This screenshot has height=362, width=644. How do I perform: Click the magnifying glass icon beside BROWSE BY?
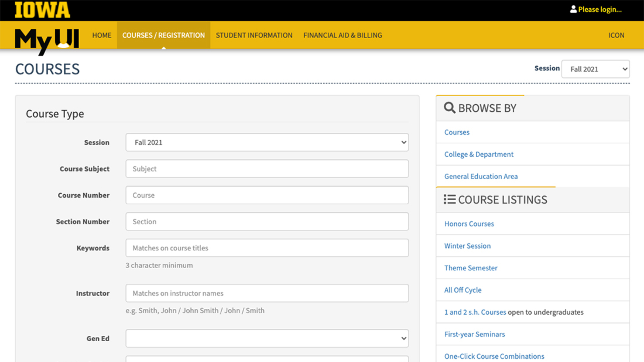449,108
